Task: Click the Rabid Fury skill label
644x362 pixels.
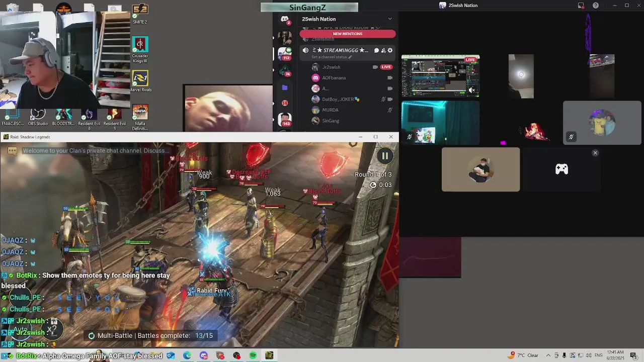Action: [211, 291]
